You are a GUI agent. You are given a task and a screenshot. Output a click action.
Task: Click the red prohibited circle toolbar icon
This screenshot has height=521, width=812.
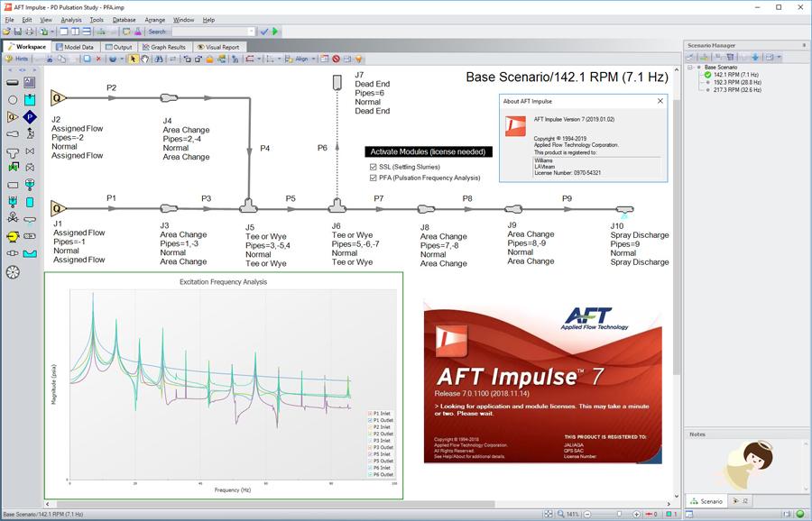tap(337, 59)
